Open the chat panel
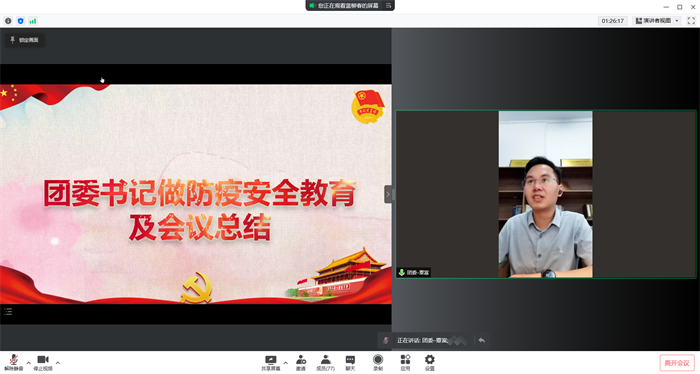The width and height of the screenshot is (700, 374). 350,363
